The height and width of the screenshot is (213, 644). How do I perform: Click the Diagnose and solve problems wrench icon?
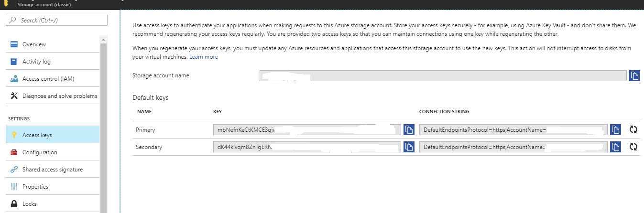14,96
